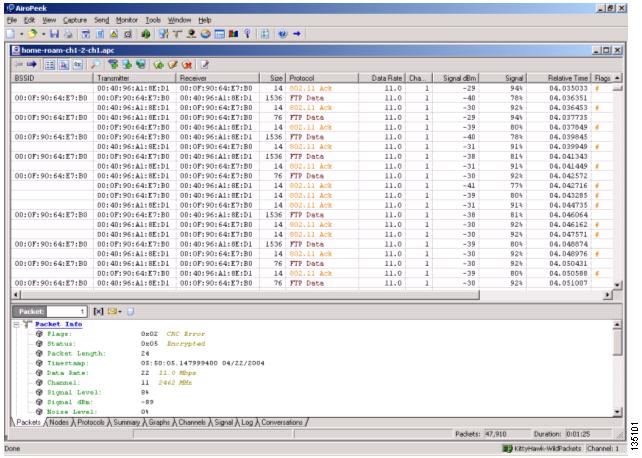Screen dimensions: 642x458
Task: Click the blue right-arrow main toolbar icon
Action: (297, 34)
